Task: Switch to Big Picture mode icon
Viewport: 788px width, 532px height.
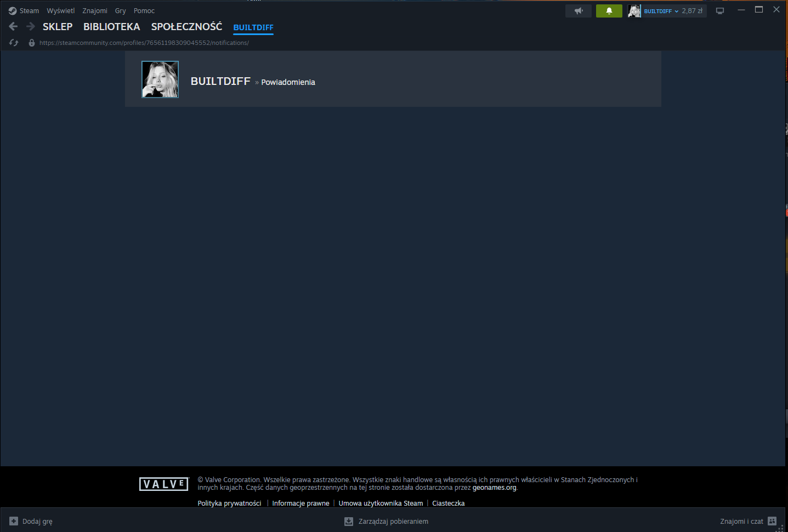Action: pos(720,11)
